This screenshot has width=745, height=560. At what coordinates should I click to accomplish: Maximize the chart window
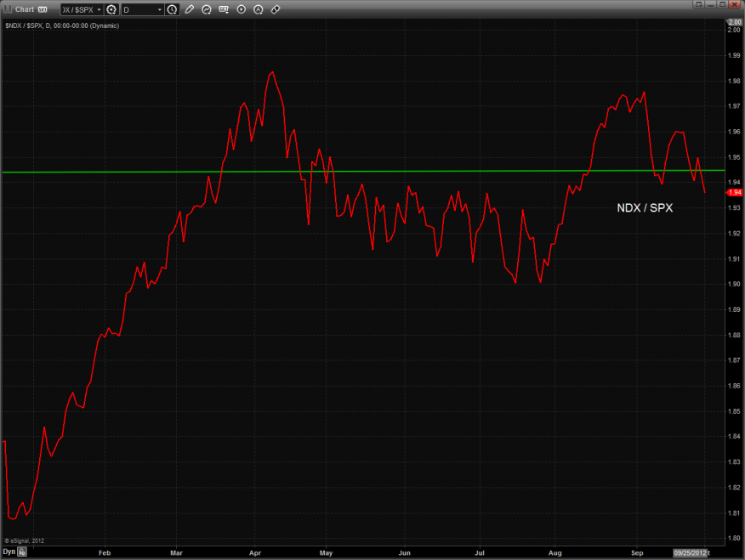(x=722, y=4)
